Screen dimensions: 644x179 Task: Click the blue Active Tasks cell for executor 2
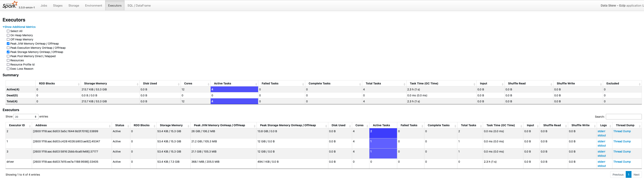click(383, 133)
